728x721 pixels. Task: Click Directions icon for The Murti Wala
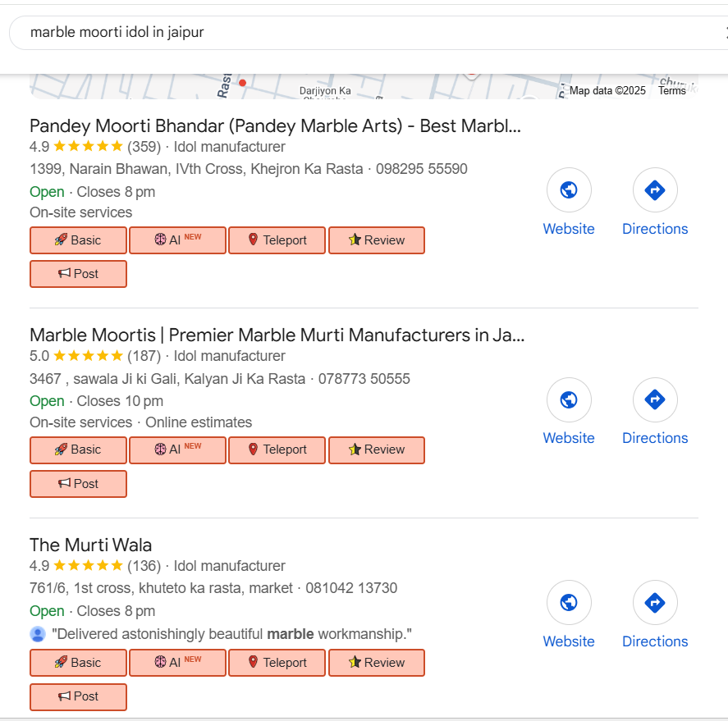tap(655, 603)
